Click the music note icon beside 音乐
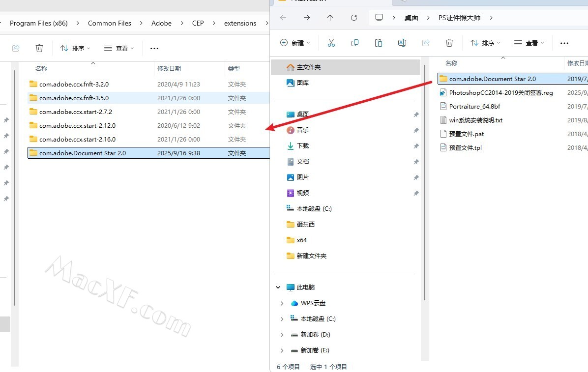The height and width of the screenshot is (372, 588). point(290,130)
